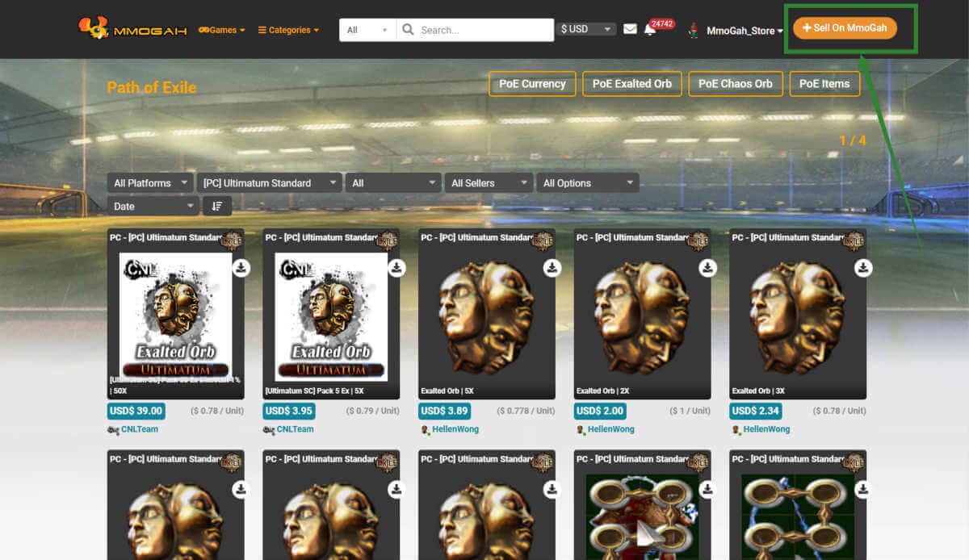Open CNLTeam seller link under USD$ 3.95
The image size is (969, 560).
pos(296,429)
